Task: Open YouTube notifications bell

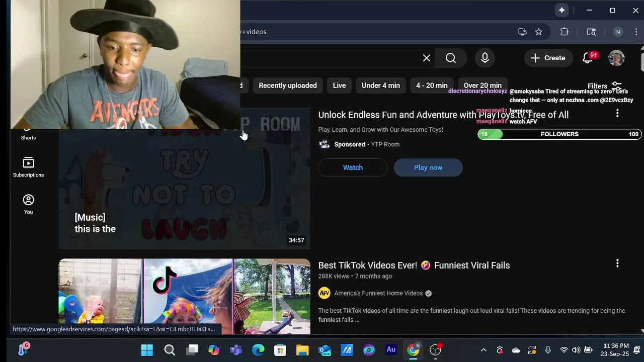Action: click(x=588, y=58)
